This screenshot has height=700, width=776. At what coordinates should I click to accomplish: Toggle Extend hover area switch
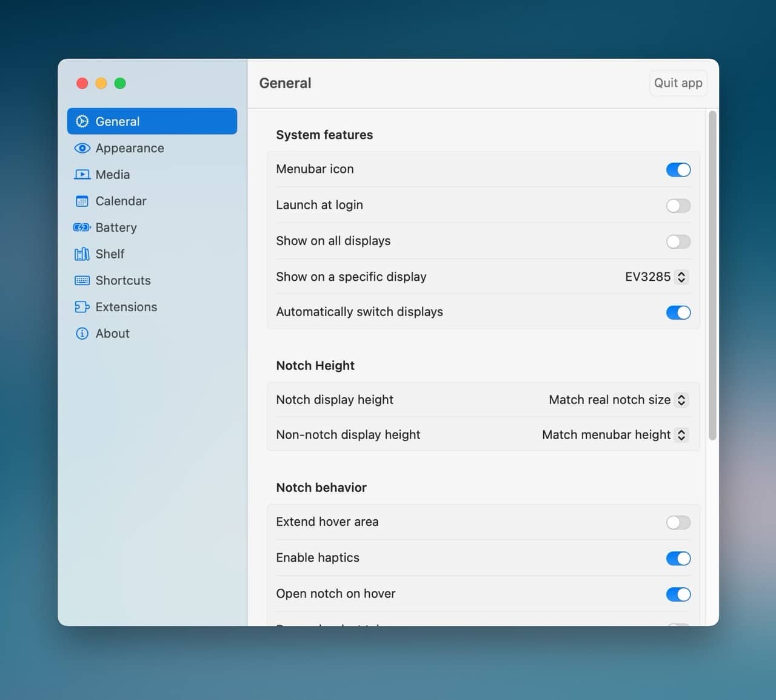click(x=678, y=522)
